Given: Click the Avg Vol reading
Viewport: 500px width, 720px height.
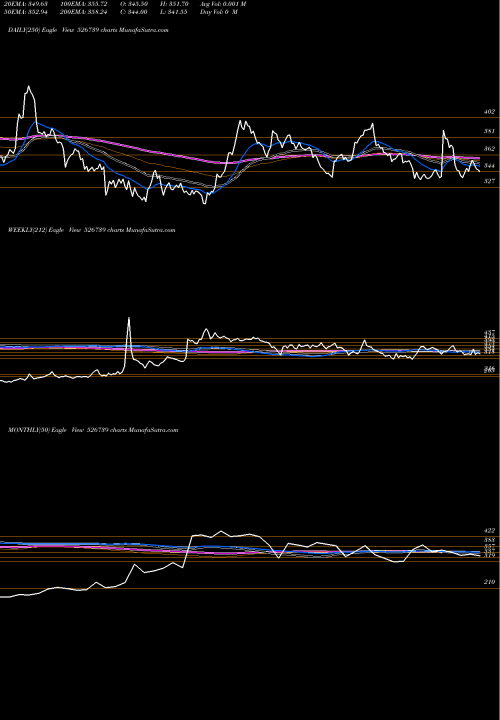Looking at the screenshot, I should pyautogui.click(x=223, y=4).
